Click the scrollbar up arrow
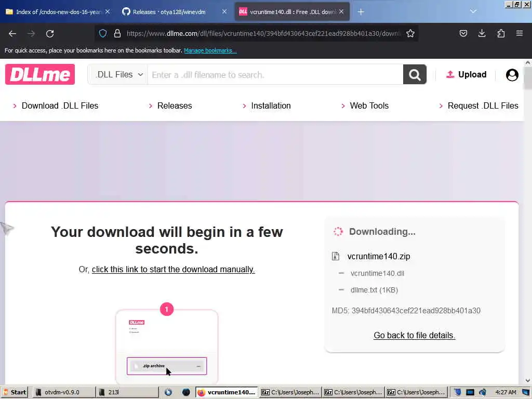532x399 pixels. [x=528, y=63]
